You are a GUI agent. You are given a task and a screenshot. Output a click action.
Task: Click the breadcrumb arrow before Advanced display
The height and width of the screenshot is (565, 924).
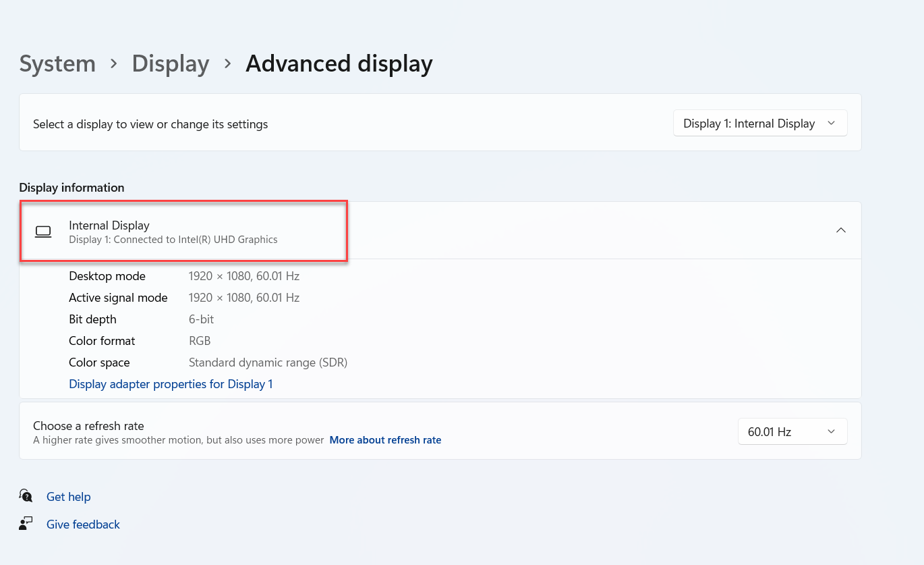click(228, 63)
